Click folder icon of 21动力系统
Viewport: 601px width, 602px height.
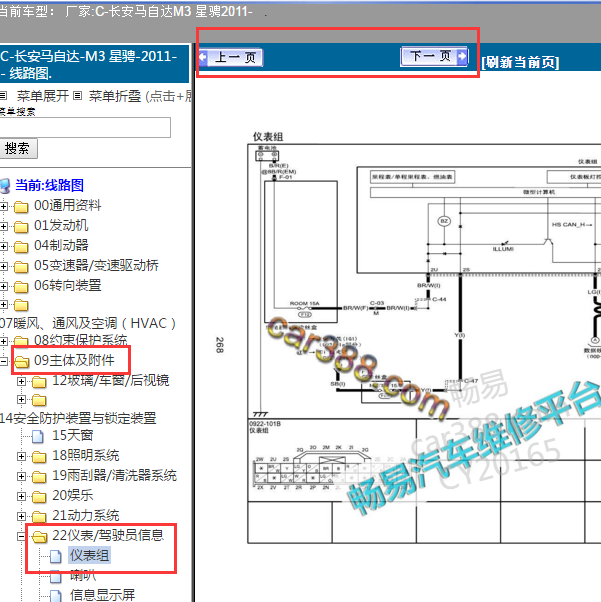click(39, 517)
